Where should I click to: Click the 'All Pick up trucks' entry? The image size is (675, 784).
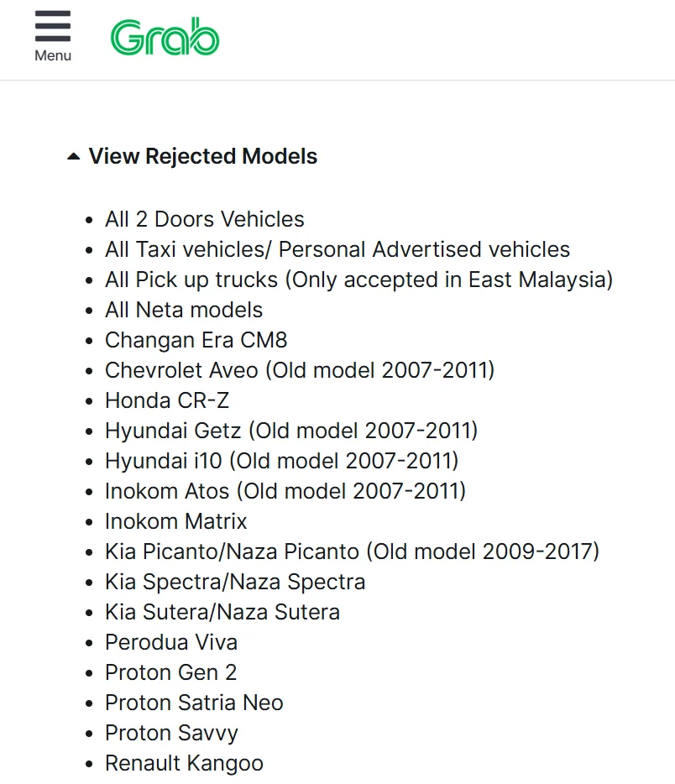358,280
